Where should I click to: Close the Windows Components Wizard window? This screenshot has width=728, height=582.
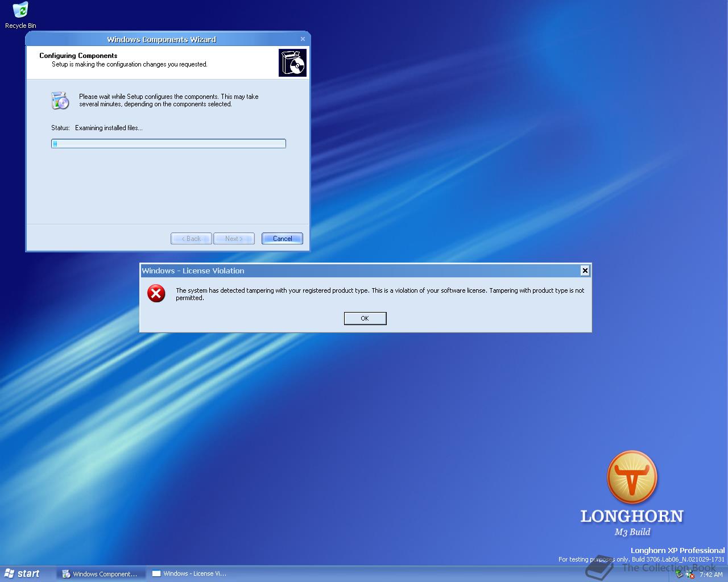(303, 39)
